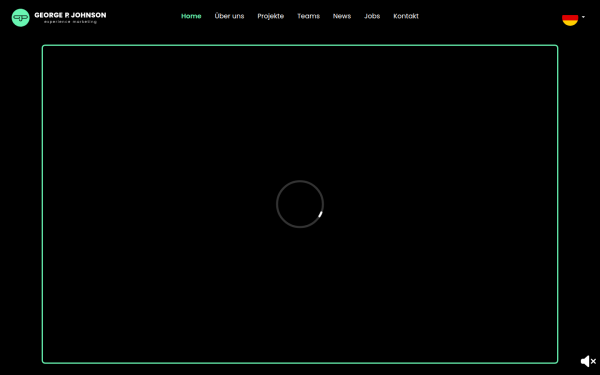Unmute sound with the speaker icon
The image size is (600, 375).
coord(588,361)
